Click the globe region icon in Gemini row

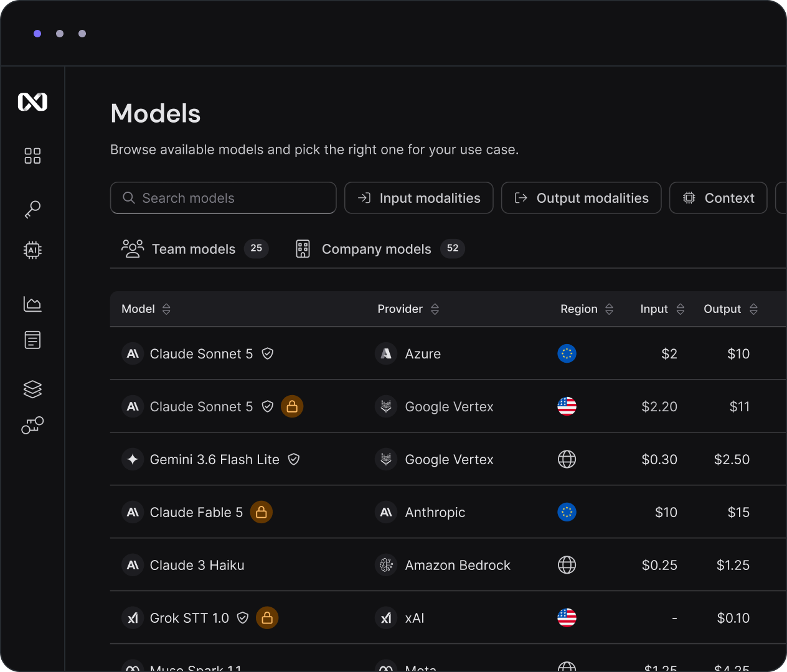(567, 459)
